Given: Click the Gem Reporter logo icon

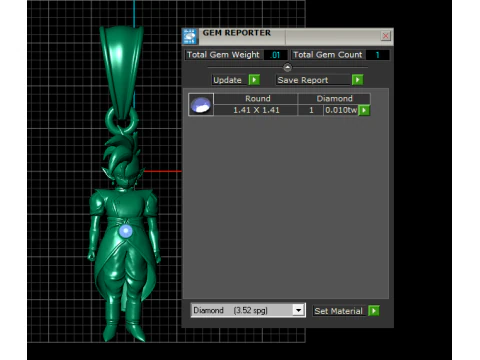Looking at the screenshot, I should [190, 36].
